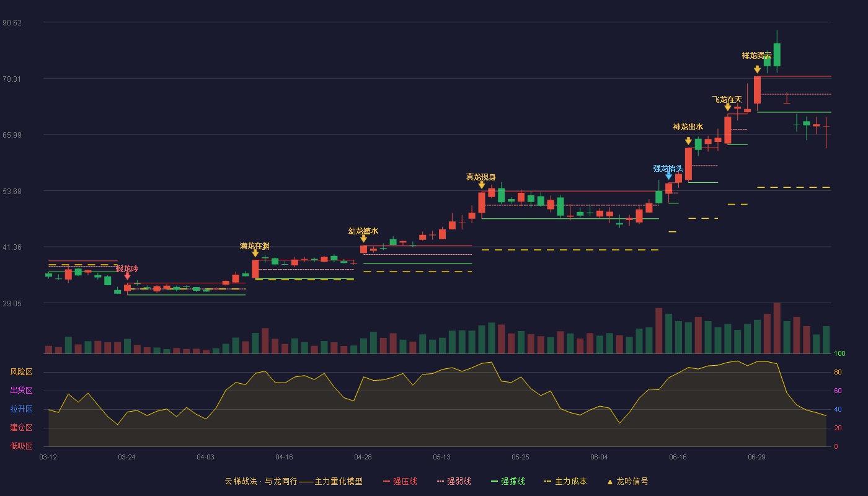The image size is (868, 496).
Task: Select the 04-16 date axis label
Action: (285, 457)
